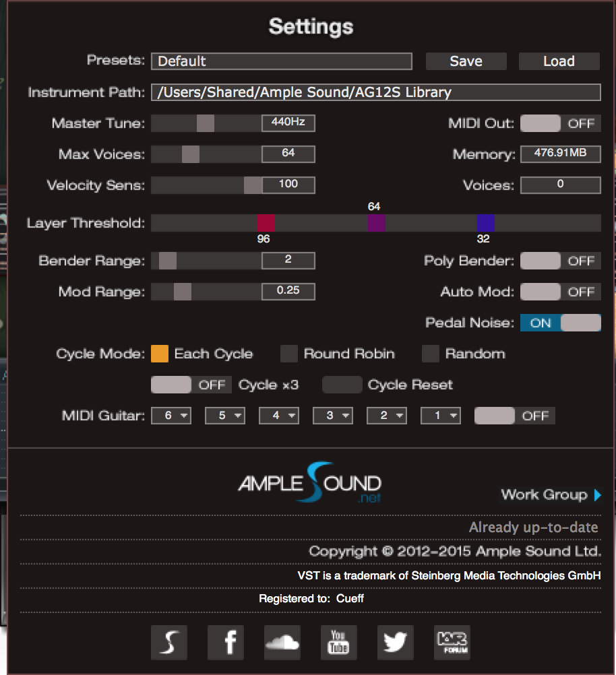Save the current preset
Image resolution: width=616 pixels, height=675 pixels.
(466, 61)
